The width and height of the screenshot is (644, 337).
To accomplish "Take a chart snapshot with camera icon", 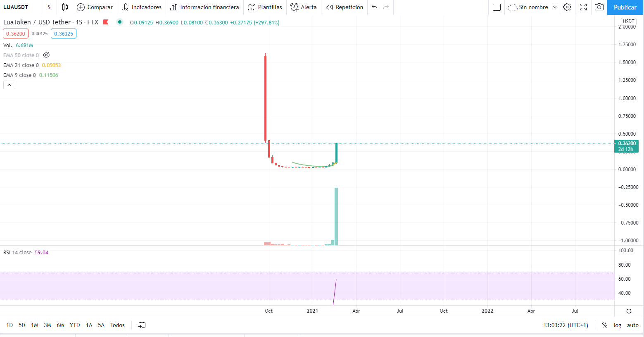I will tap(599, 7).
